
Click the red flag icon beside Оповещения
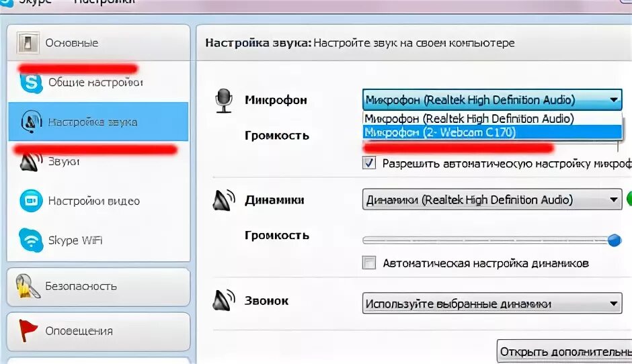28,330
